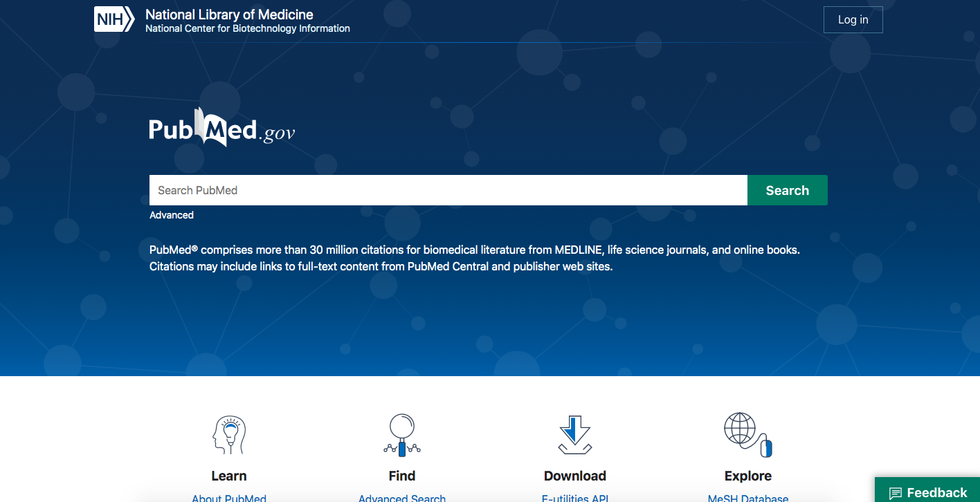Screen dimensions: 980x502
Task: Click National Center for Biotechnology Information text
Action: pos(247,29)
